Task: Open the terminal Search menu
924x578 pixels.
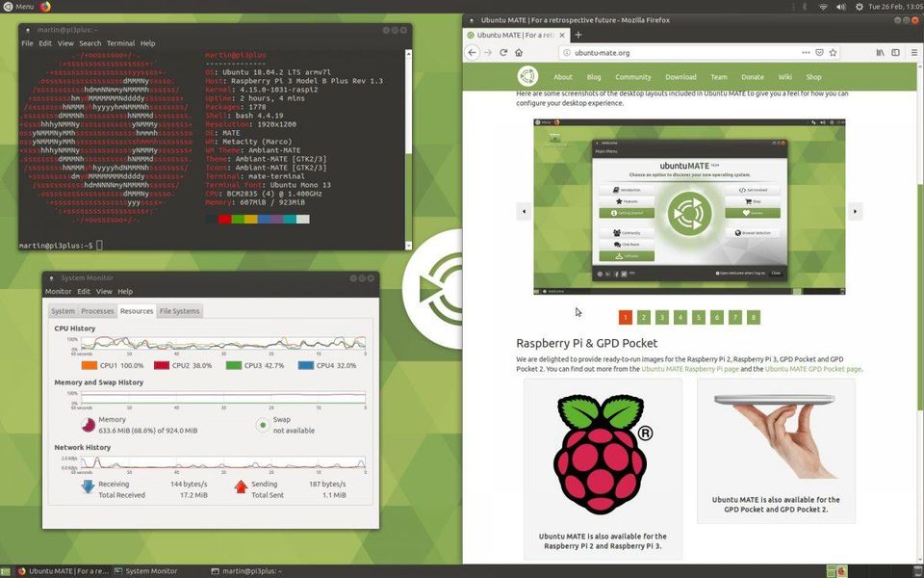Action: [x=90, y=43]
